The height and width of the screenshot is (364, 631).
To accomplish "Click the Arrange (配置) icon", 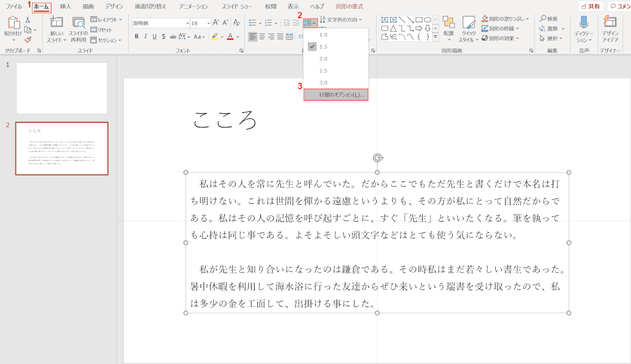I will (x=449, y=23).
